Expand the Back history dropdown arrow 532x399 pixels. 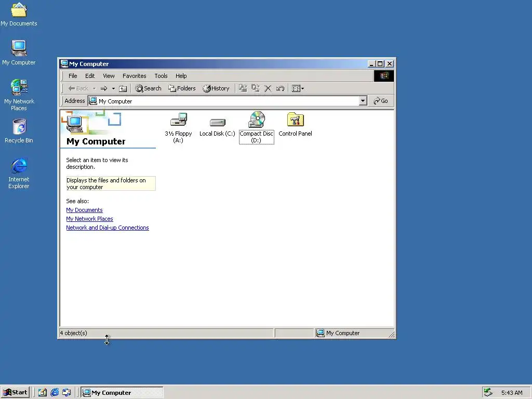point(95,88)
